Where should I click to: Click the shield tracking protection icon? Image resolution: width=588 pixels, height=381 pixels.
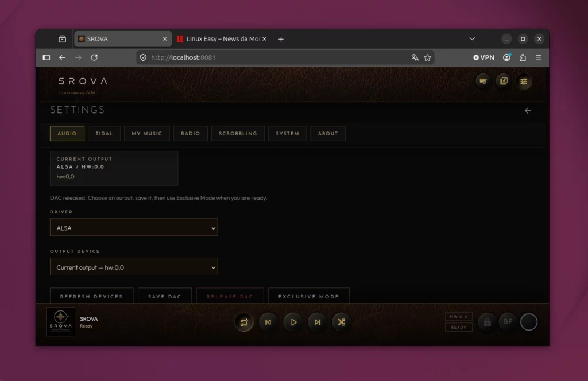point(143,57)
